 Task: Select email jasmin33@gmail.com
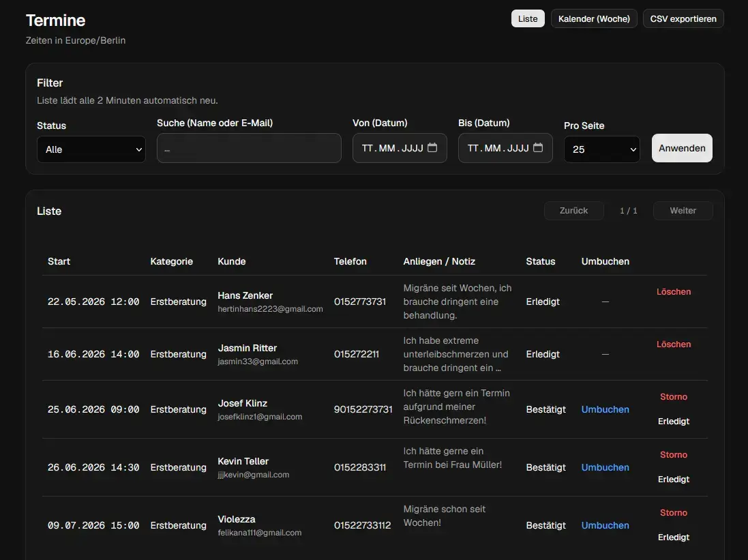[x=258, y=362]
